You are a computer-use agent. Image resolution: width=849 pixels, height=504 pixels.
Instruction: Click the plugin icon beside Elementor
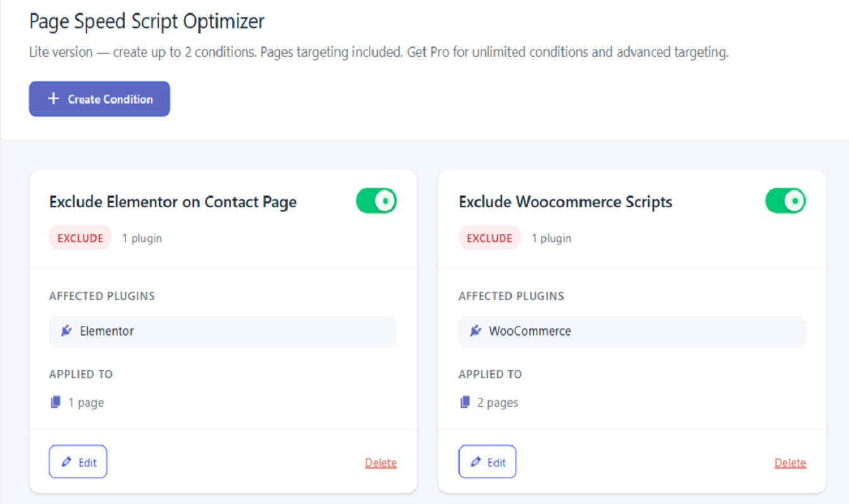pyautogui.click(x=66, y=331)
